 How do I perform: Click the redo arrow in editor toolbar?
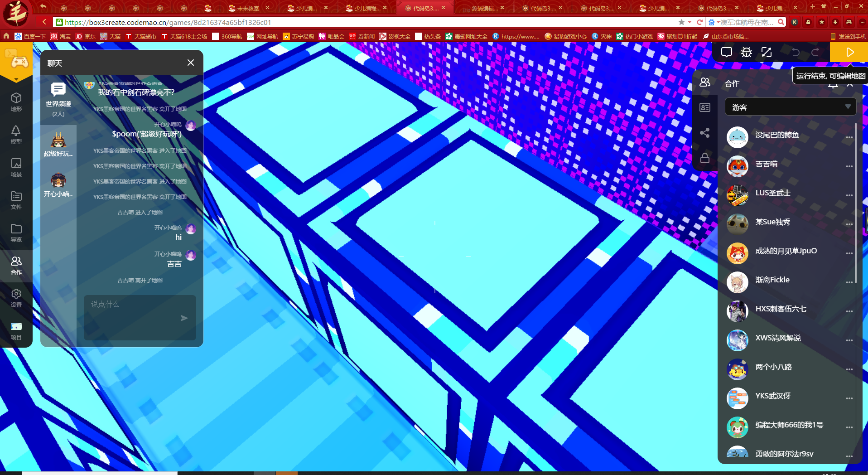click(x=815, y=52)
